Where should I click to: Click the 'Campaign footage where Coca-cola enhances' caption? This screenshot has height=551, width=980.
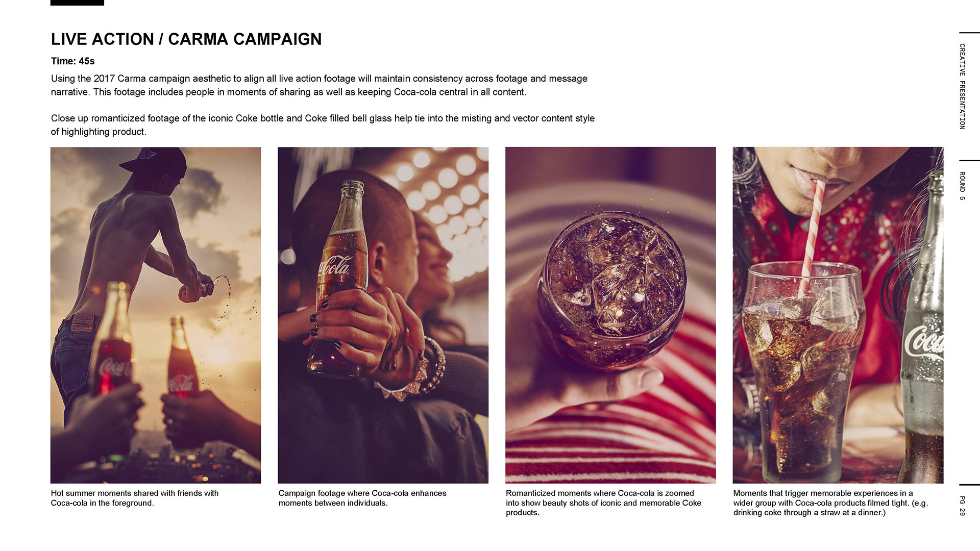click(362, 498)
